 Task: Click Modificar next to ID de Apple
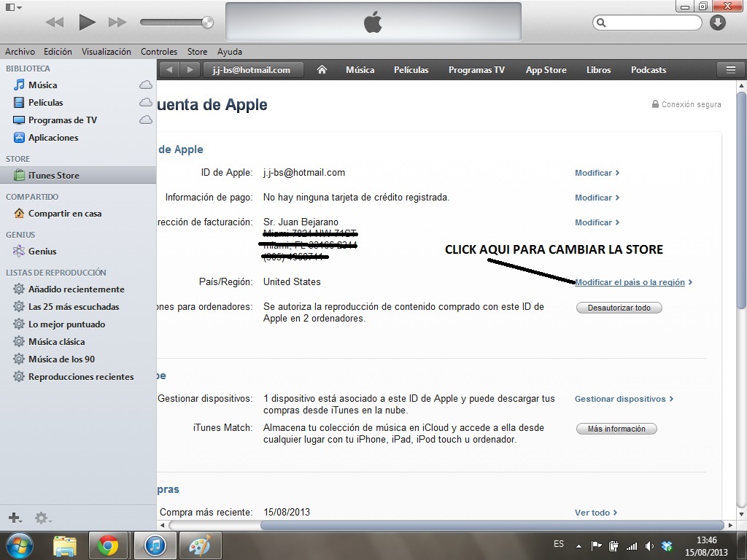(597, 173)
